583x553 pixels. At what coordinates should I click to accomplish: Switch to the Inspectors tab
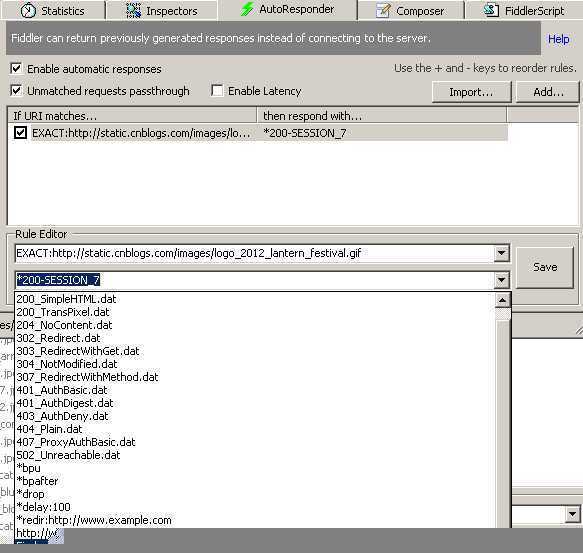(162, 10)
